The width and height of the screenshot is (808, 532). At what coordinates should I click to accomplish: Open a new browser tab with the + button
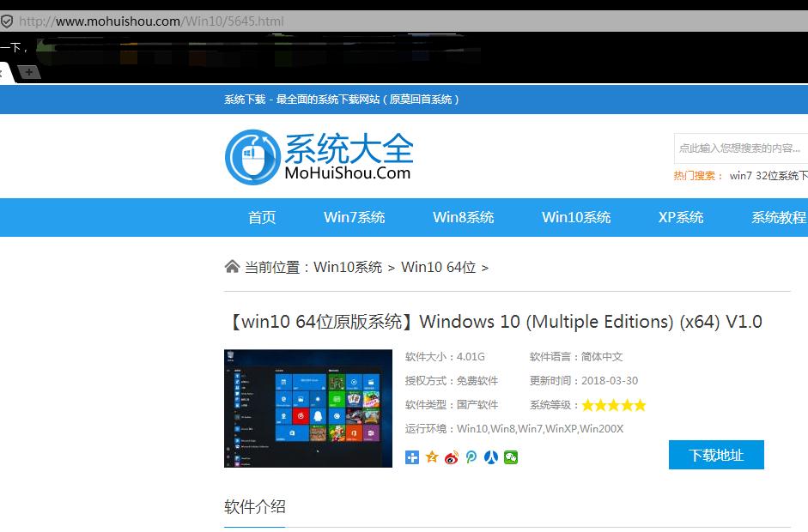coord(29,73)
